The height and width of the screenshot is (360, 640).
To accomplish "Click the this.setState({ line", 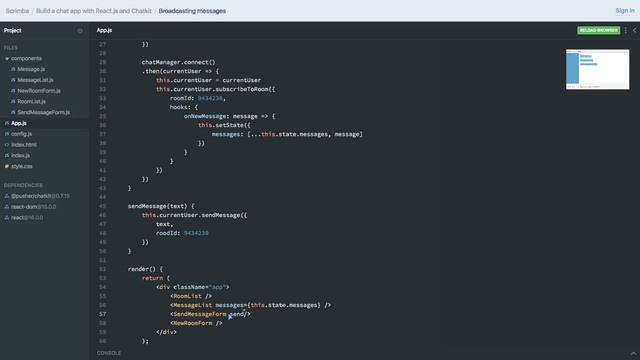I will 224,125.
